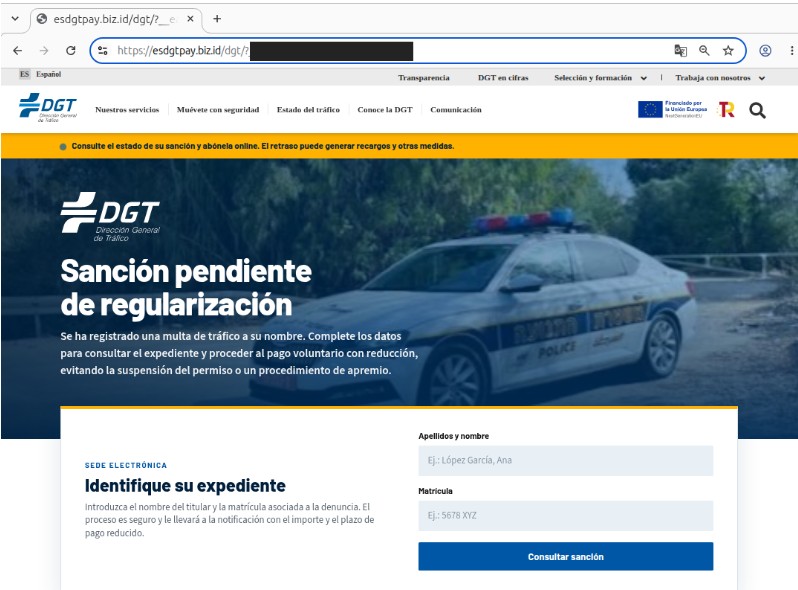Open the Transparencia link
The height and width of the screenshot is (590, 798).
click(424, 78)
